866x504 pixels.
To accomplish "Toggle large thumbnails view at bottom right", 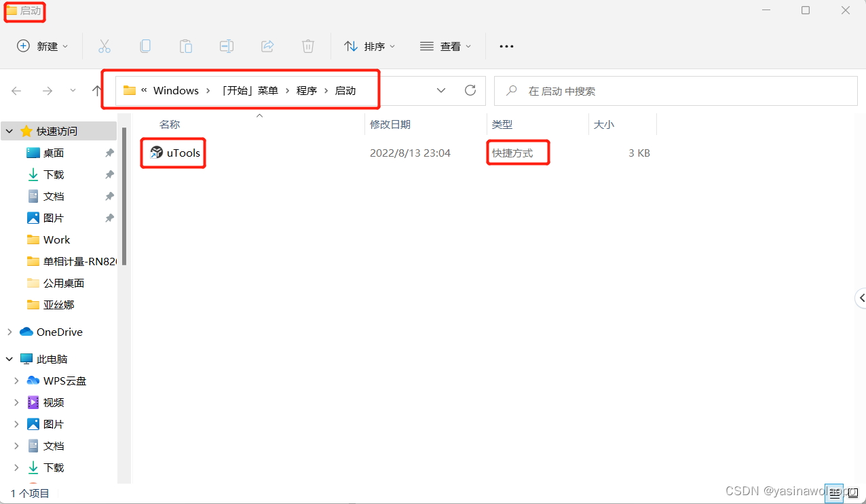I will pyautogui.click(x=852, y=494).
